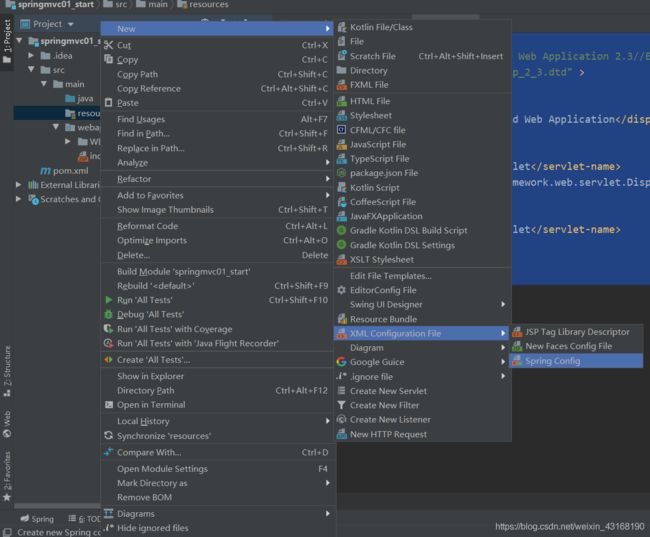Expand the External Libraries node
The height and width of the screenshot is (537, 650).
19,185
